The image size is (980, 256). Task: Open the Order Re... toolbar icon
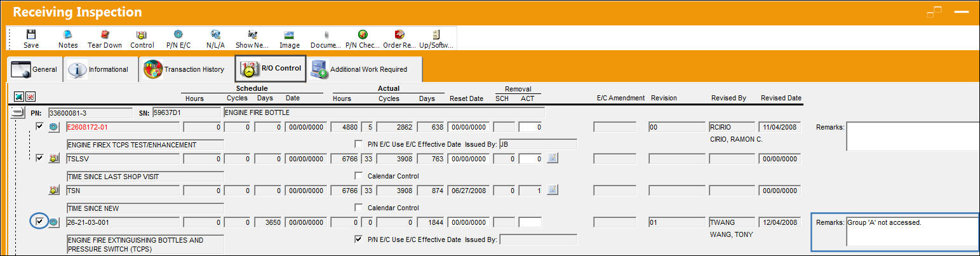tap(399, 39)
